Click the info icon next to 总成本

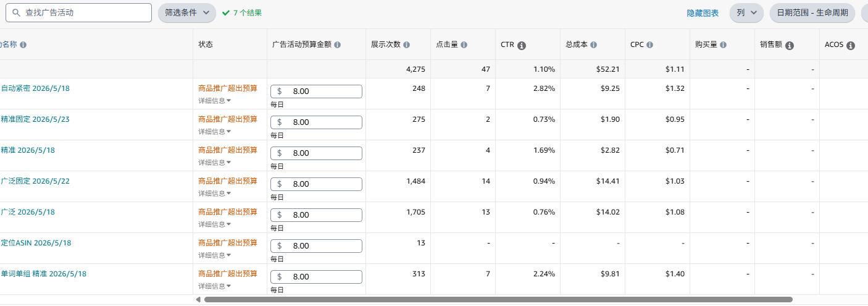(593, 45)
